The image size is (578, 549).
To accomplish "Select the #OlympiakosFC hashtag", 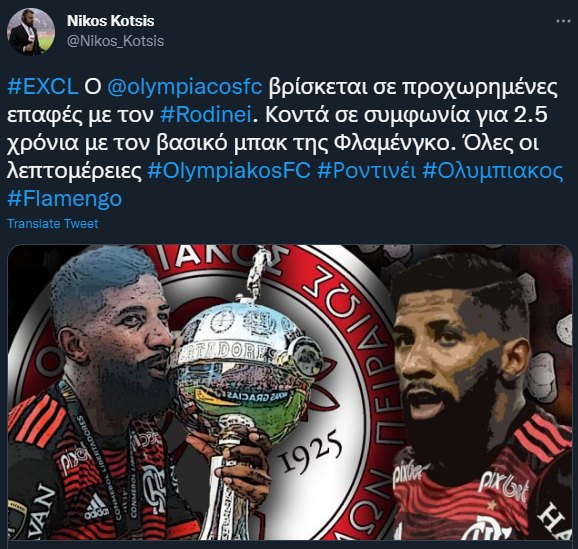I will point(229,171).
